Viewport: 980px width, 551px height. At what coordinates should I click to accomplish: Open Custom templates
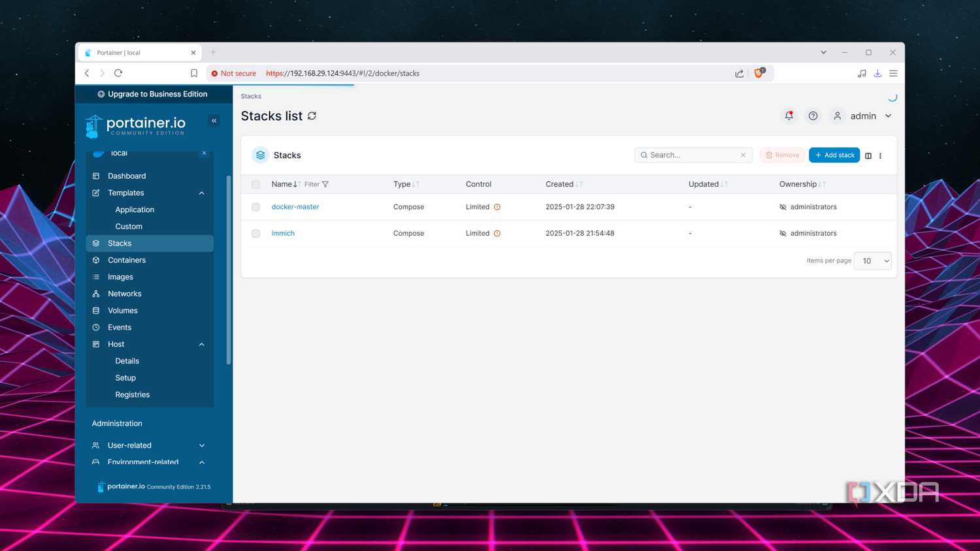coord(129,227)
